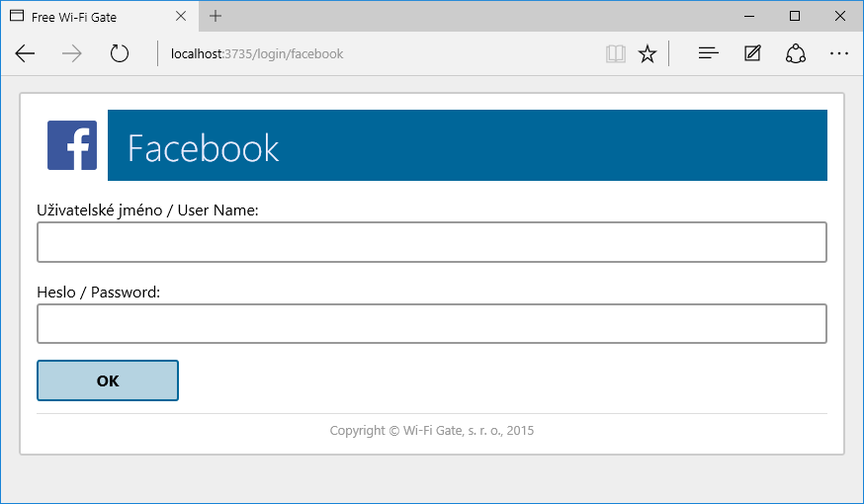The height and width of the screenshot is (504, 864).
Task: Maximize the browser window
Action: click(795, 16)
